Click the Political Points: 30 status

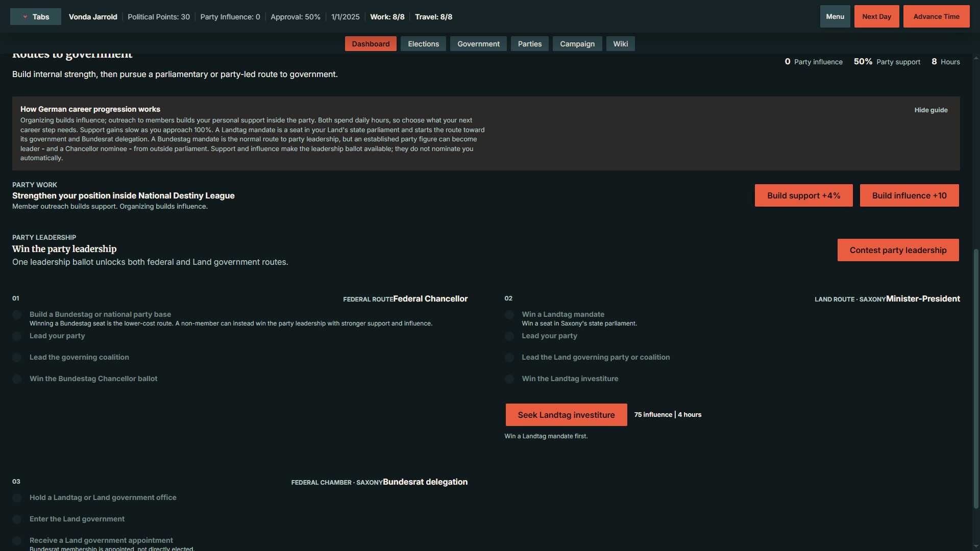coord(159,17)
